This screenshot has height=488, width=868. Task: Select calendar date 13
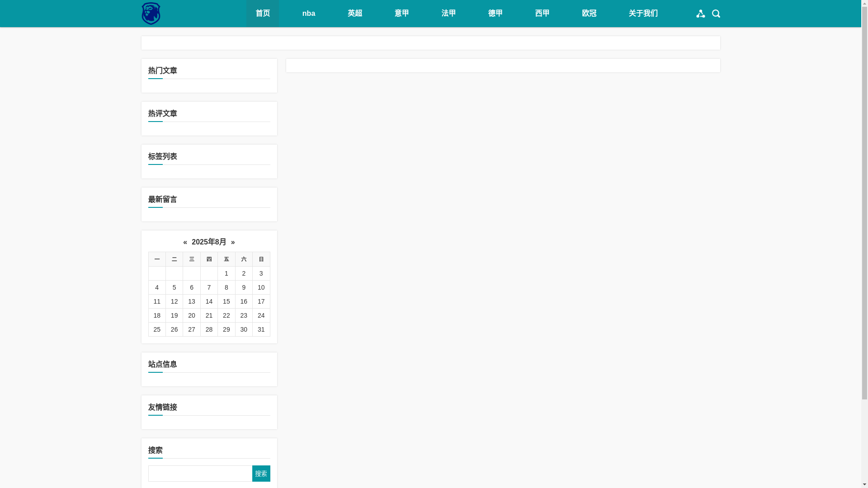[x=192, y=301]
